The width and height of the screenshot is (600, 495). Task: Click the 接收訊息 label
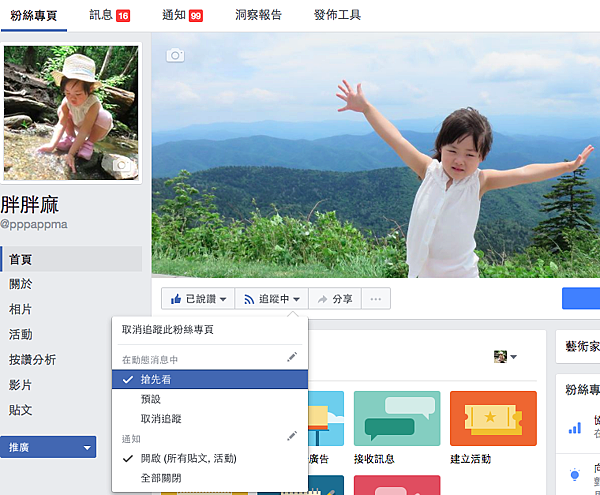tap(374, 459)
